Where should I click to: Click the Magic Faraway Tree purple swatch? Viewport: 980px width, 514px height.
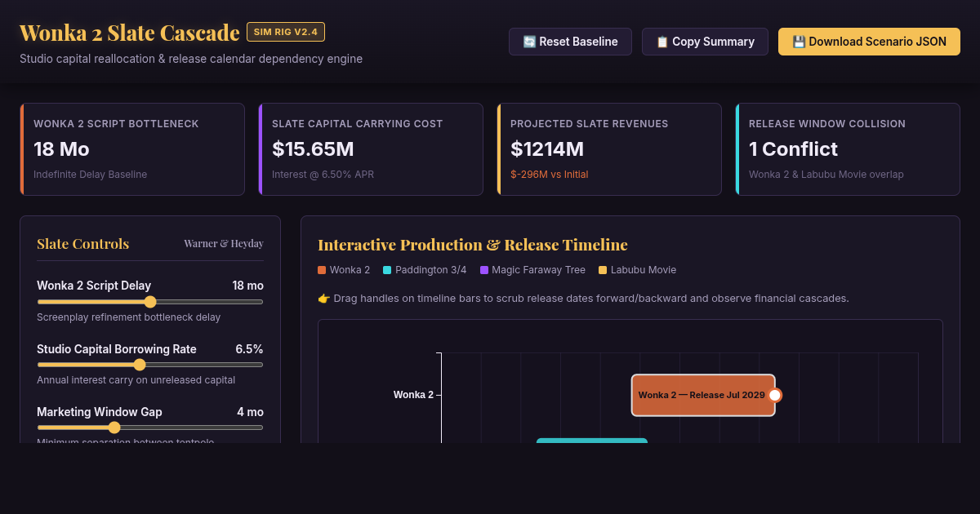click(484, 270)
